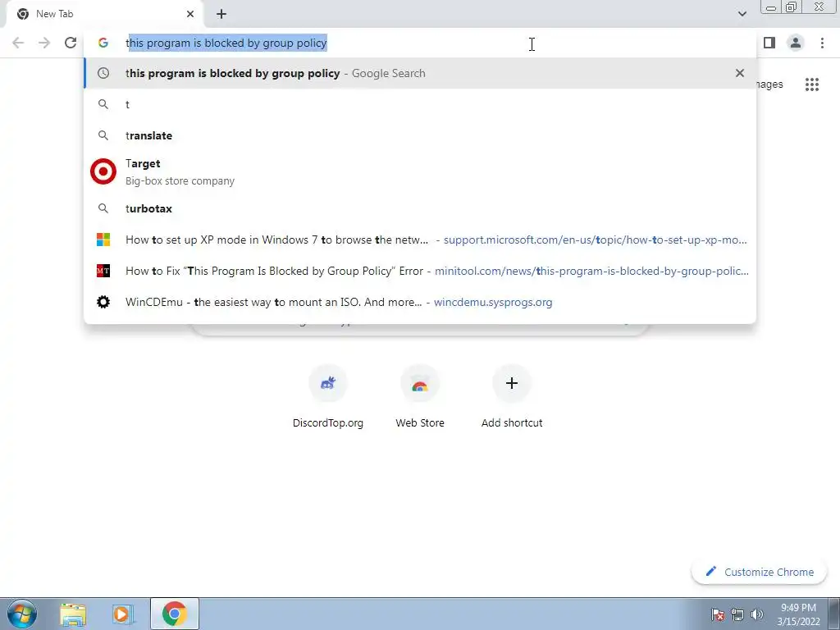Toggle the side panel icon

point(769,43)
